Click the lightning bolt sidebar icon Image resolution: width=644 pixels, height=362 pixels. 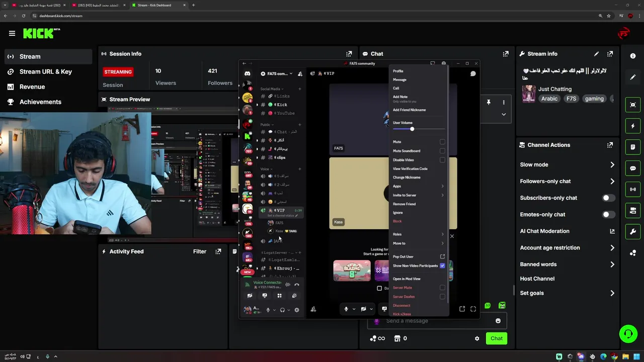pyautogui.click(x=633, y=126)
